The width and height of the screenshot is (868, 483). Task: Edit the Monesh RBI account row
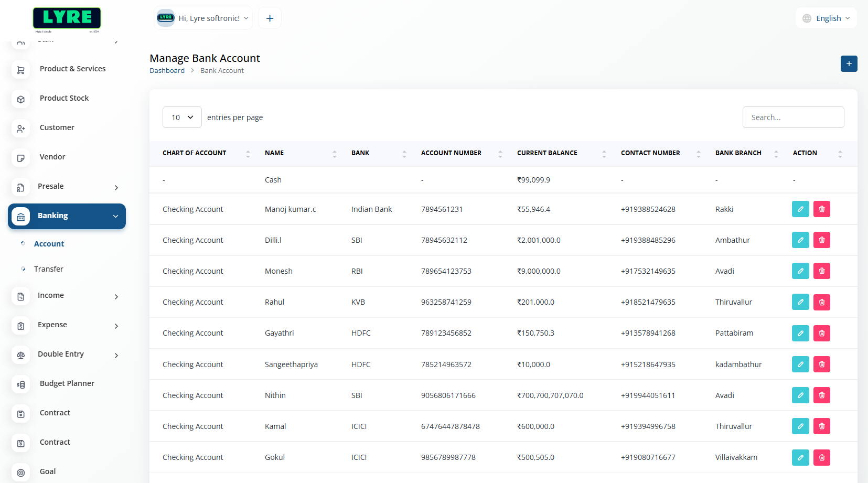[x=800, y=271]
